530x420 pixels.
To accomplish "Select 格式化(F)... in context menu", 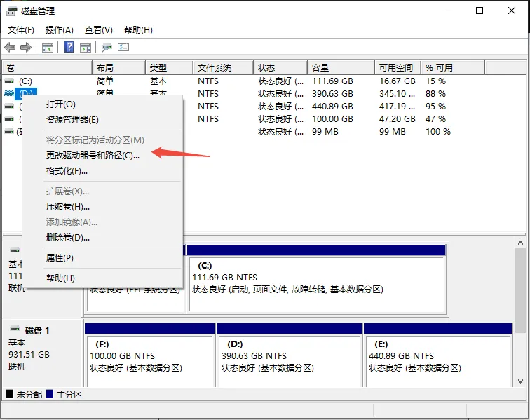I will (x=103, y=171).
